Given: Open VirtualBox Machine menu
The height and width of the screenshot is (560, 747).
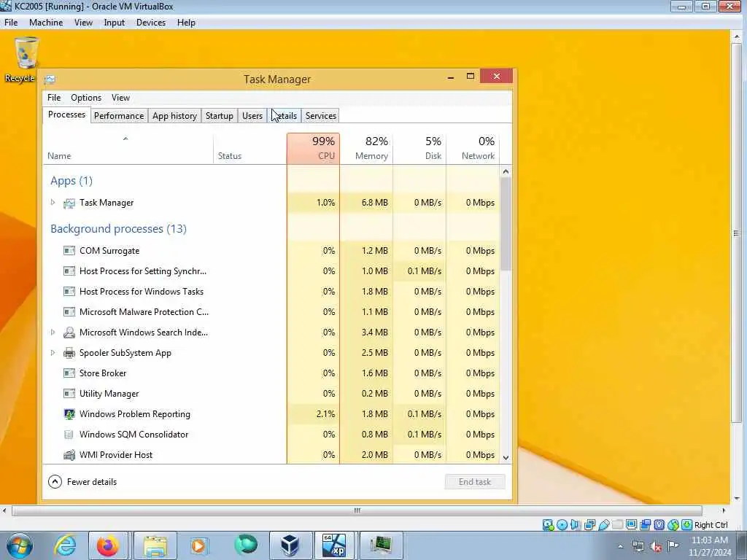Looking at the screenshot, I should (x=46, y=23).
